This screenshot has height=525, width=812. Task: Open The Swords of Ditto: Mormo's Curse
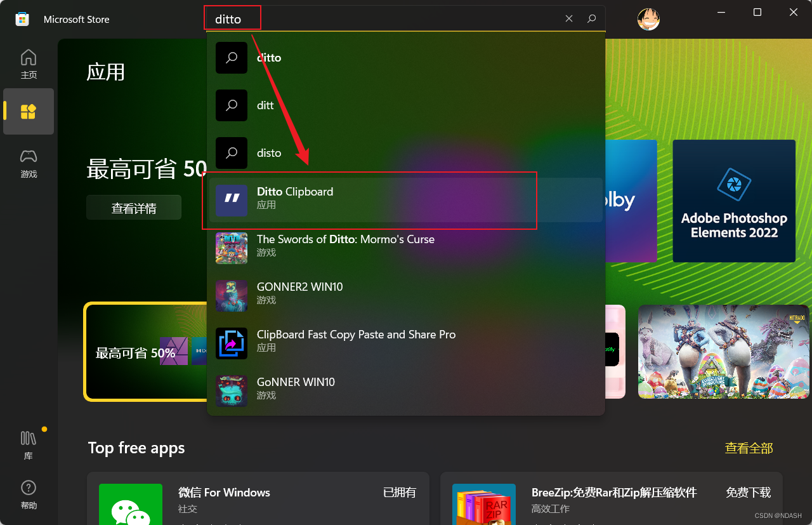(x=406, y=248)
